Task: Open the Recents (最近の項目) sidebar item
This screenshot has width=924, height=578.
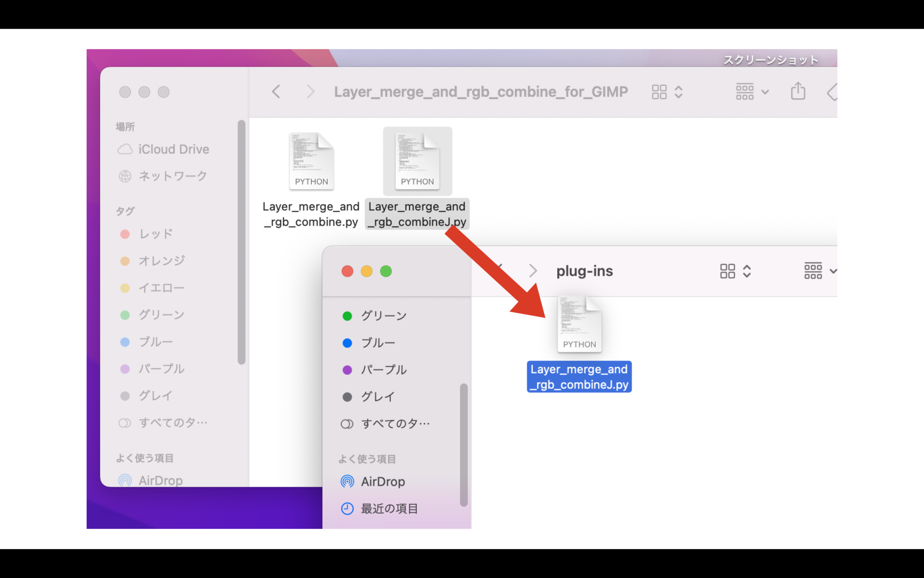Action: pos(389,509)
